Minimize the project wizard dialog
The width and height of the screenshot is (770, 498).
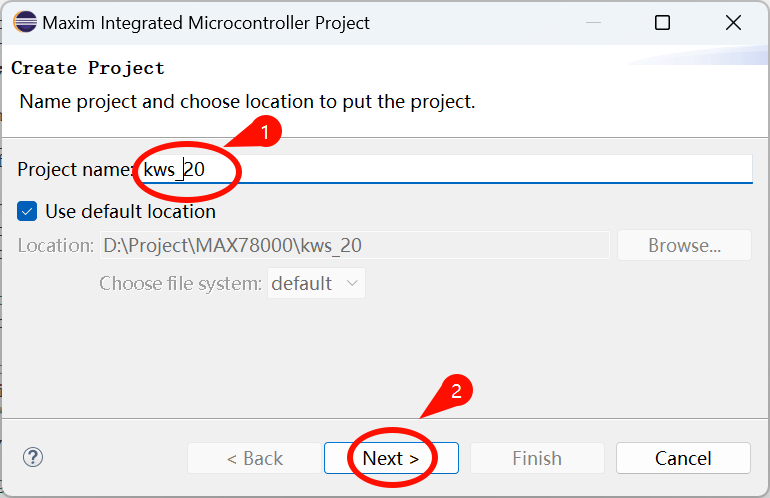pyautogui.click(x=593, y=23)
